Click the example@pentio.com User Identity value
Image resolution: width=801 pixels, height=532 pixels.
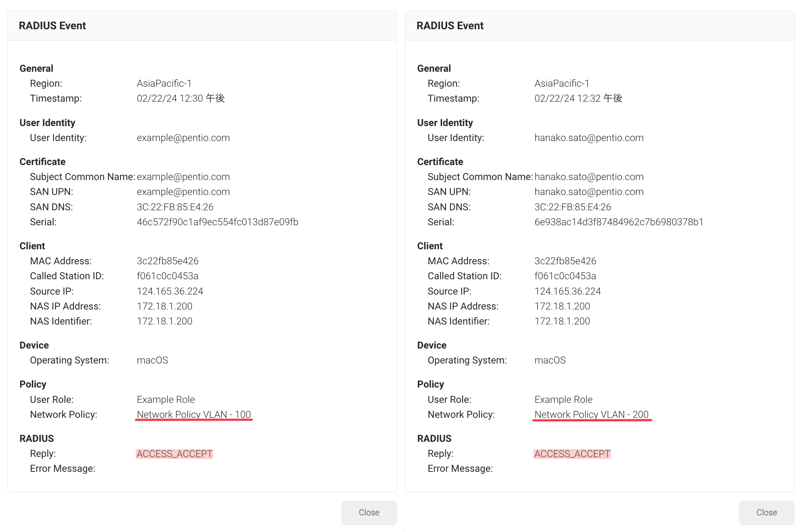tap(183, 138)
